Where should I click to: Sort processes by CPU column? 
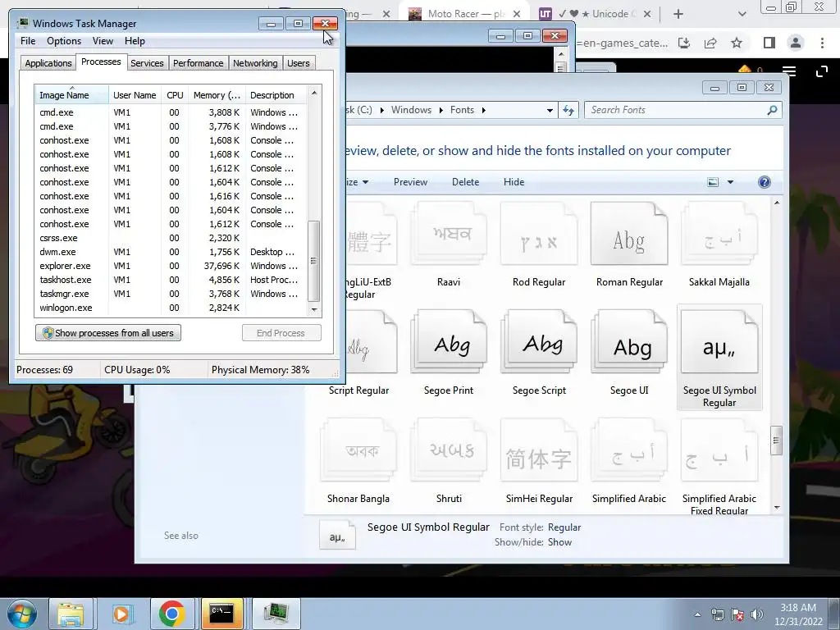coord(175,95)
